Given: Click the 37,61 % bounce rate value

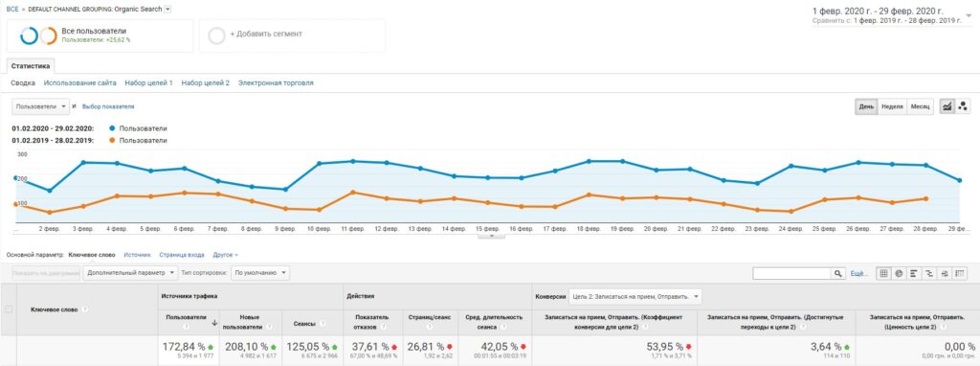Looking at the screenshot, I should click(370, 347).
